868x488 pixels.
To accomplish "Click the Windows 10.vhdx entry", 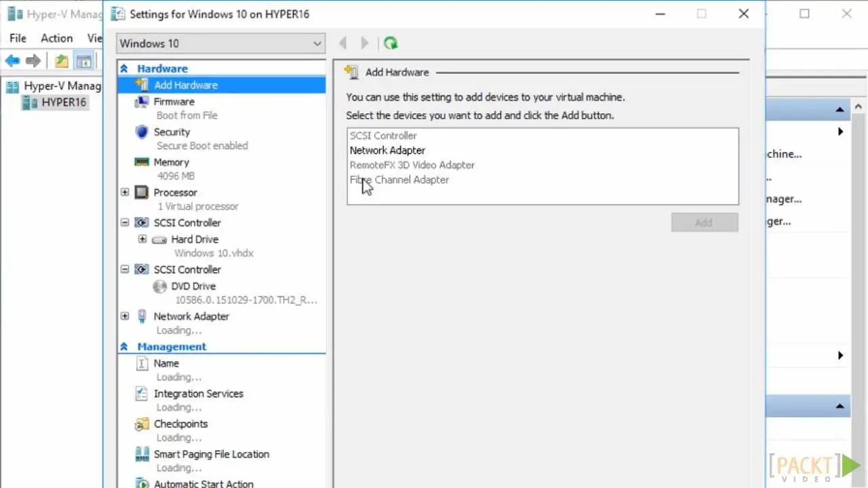I will (214, 253).
